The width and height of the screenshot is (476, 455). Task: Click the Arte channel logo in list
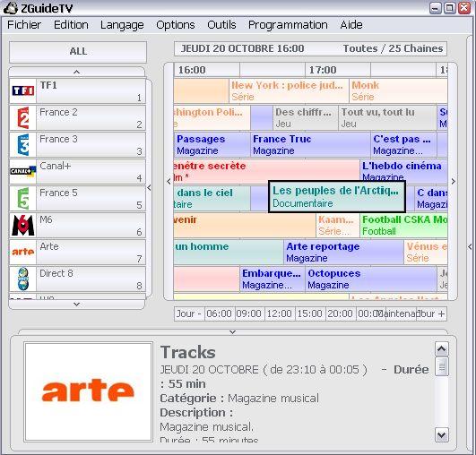coord(23,252)
